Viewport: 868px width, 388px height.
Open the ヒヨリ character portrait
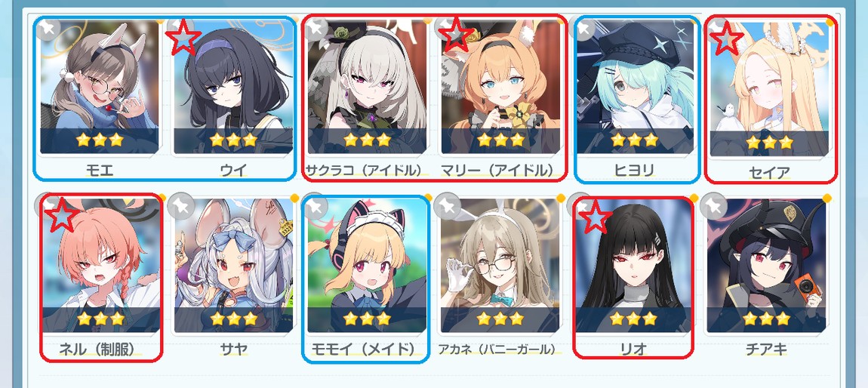[x=634, y=87]
